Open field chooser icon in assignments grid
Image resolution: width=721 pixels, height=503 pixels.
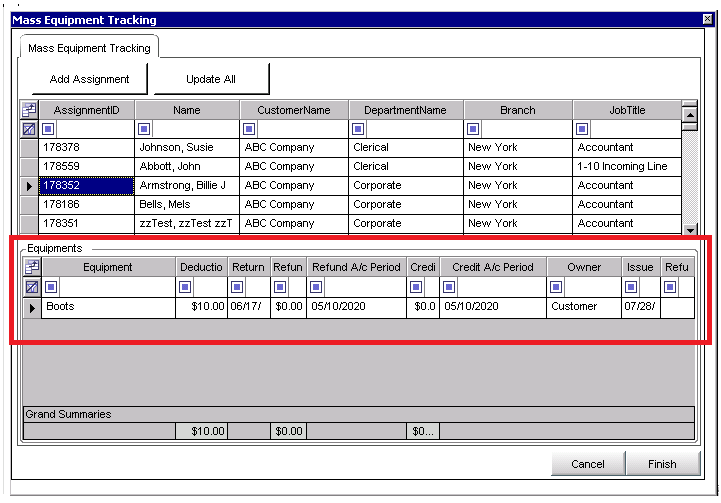coord(29,110)
